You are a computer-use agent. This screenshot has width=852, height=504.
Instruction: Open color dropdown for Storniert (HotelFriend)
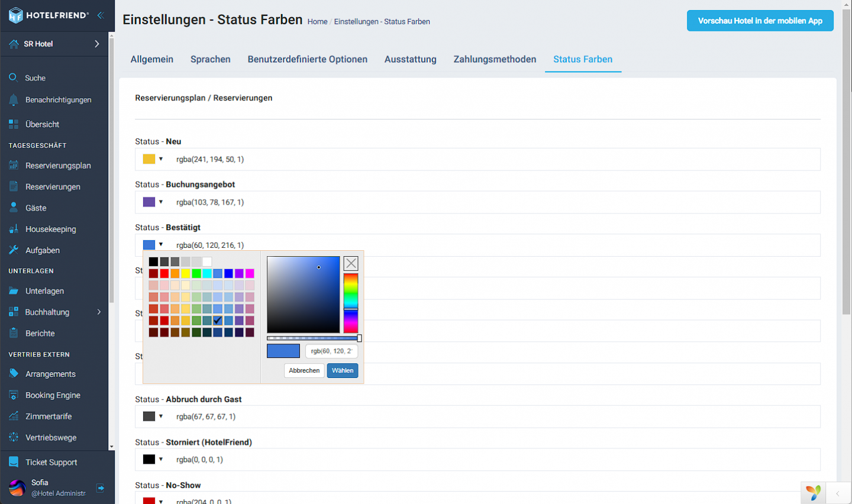pyautogui.click(x=161, y=460)
